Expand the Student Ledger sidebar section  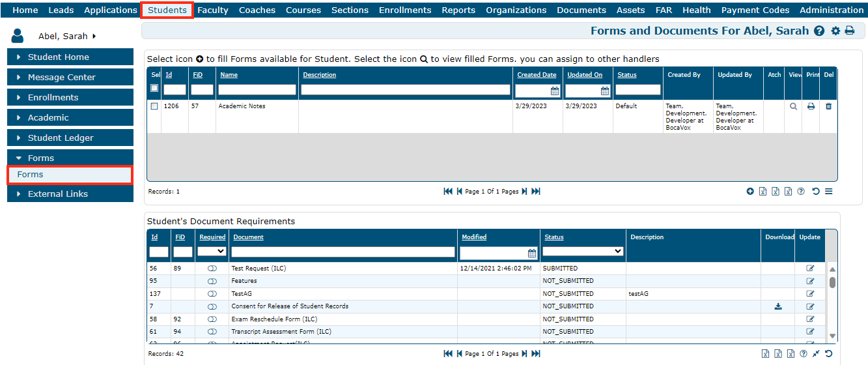(x=70, y=138)
